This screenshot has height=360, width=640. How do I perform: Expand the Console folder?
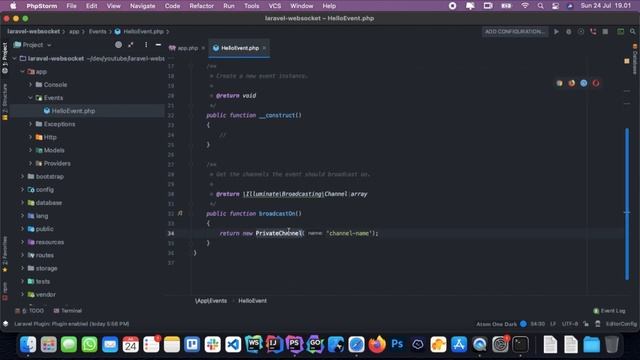tap(30, 84)
